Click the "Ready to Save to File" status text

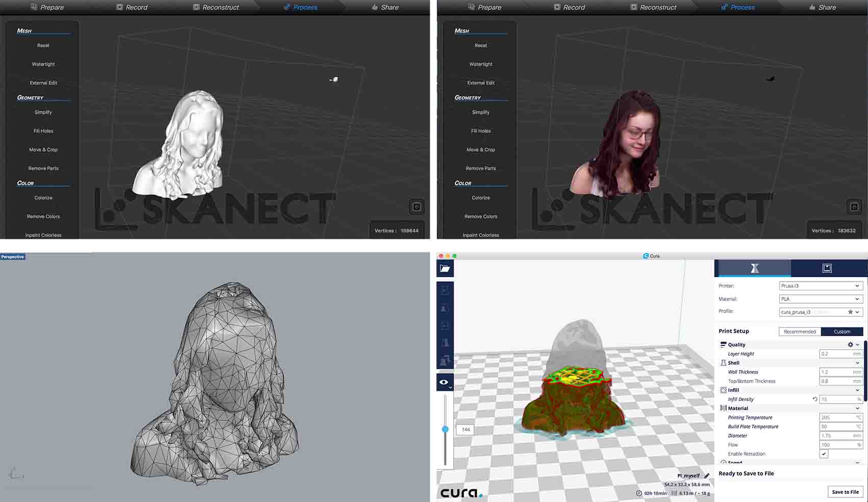(x=746, y=473)
